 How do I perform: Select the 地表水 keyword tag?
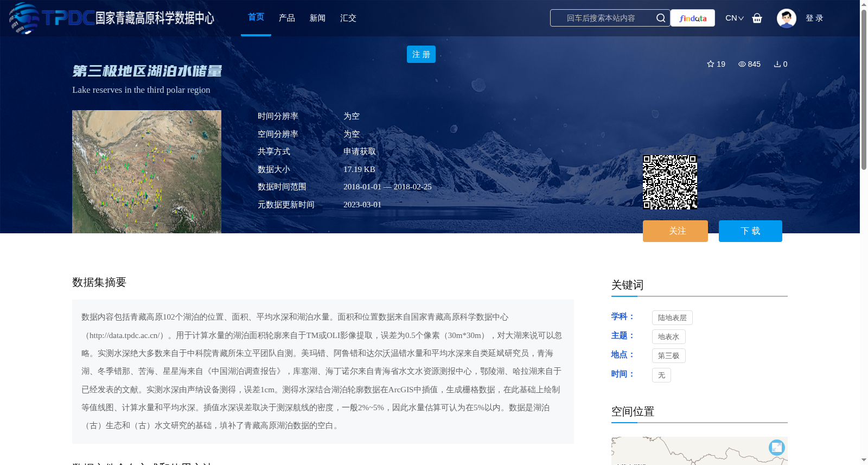point(668,337)
